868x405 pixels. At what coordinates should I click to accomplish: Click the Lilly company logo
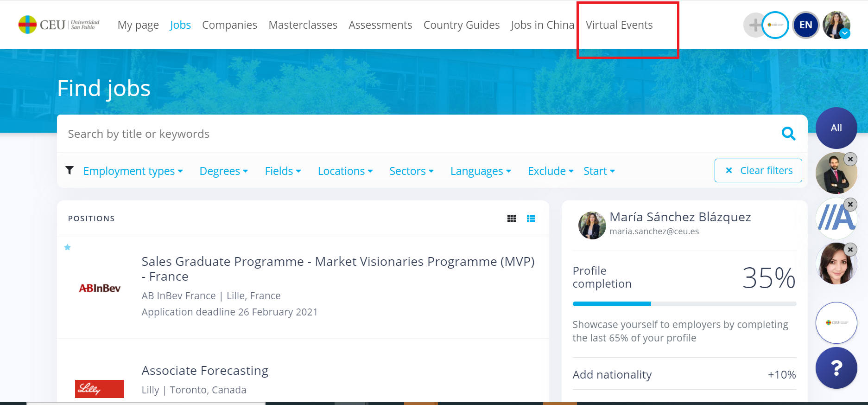99,389
